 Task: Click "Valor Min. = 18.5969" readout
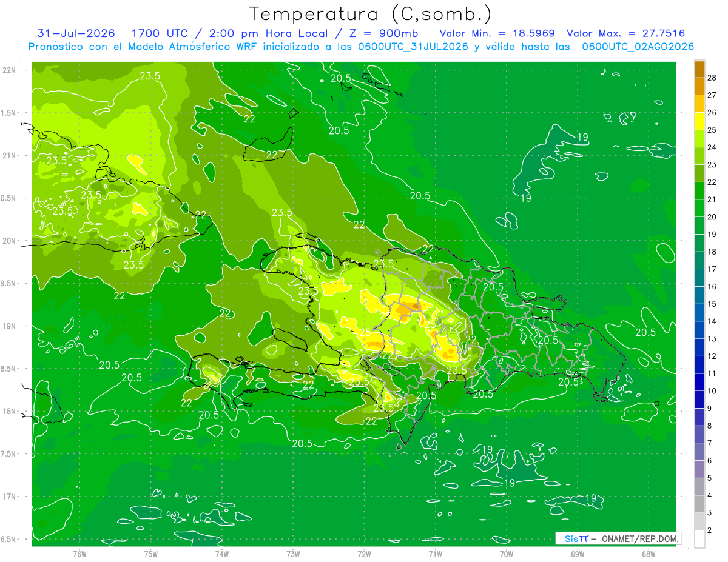(497, 33)
